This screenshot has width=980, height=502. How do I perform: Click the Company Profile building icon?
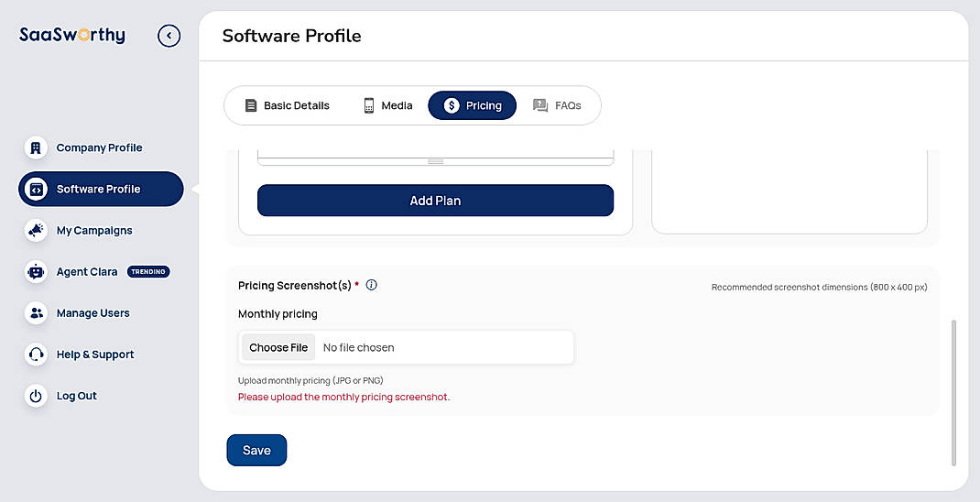coord(36,147)
